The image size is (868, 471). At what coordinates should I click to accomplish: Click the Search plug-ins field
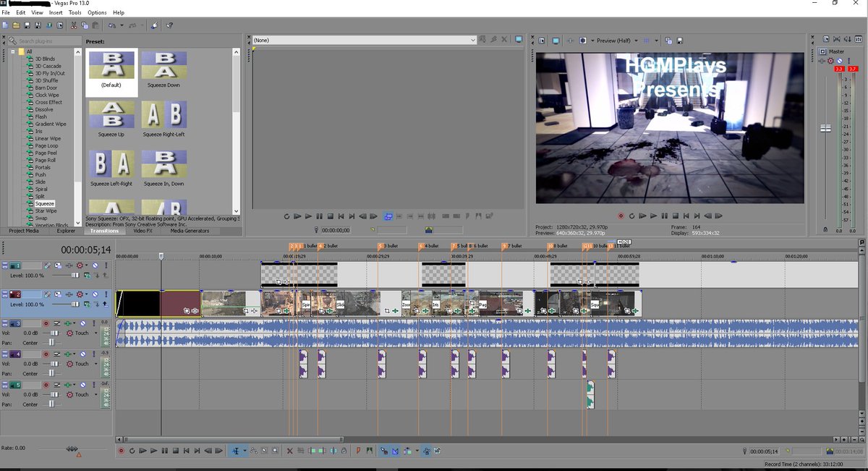[x=45, y=41]
